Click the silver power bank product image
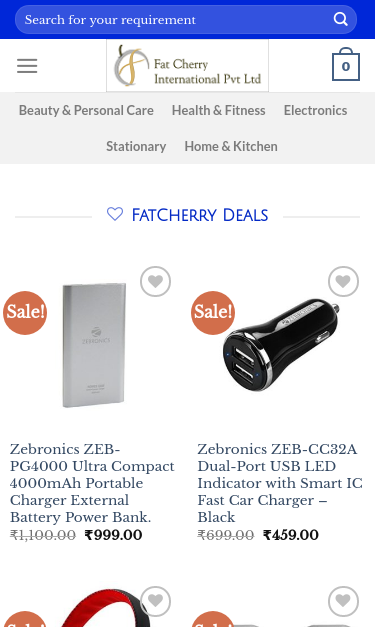The height and width of the screenshot is (627, 375). tap(94, 345)
